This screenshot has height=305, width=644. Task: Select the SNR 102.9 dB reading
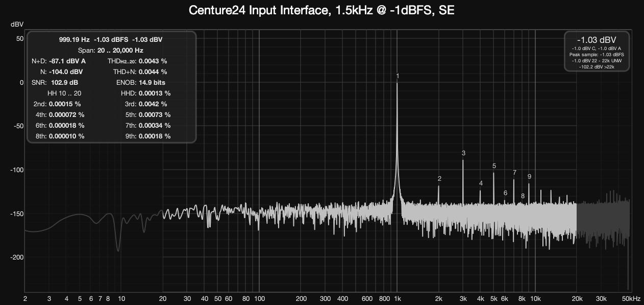(x=55, y=82)
